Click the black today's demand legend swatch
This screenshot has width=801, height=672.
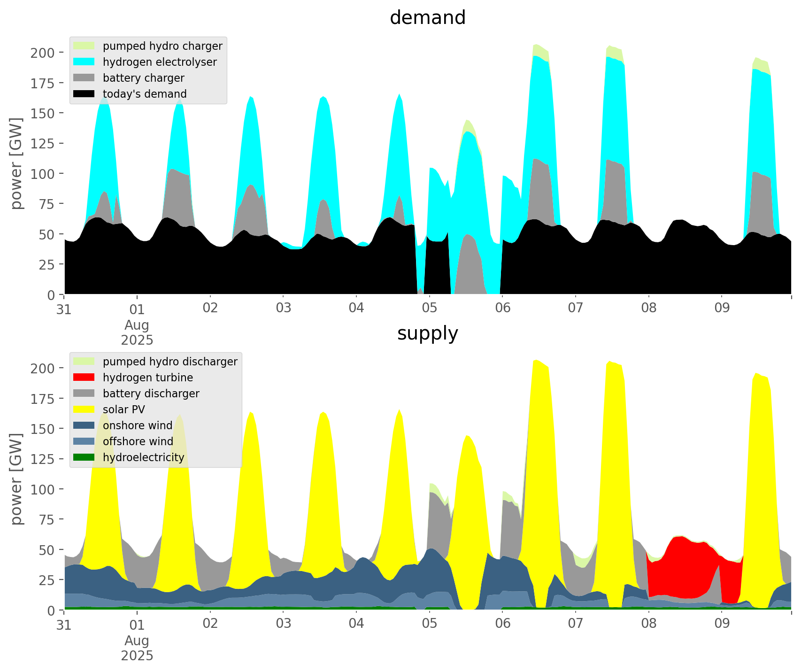84,94
